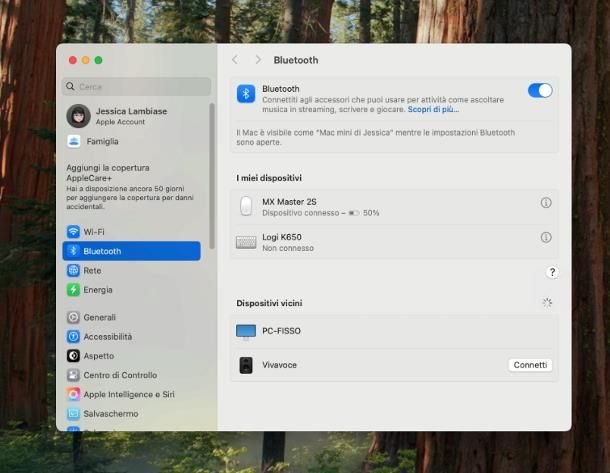Screen dimensions: 610x473
Task: Click the info icon for MX Master 2S
Action: click(x=546, y=203)
